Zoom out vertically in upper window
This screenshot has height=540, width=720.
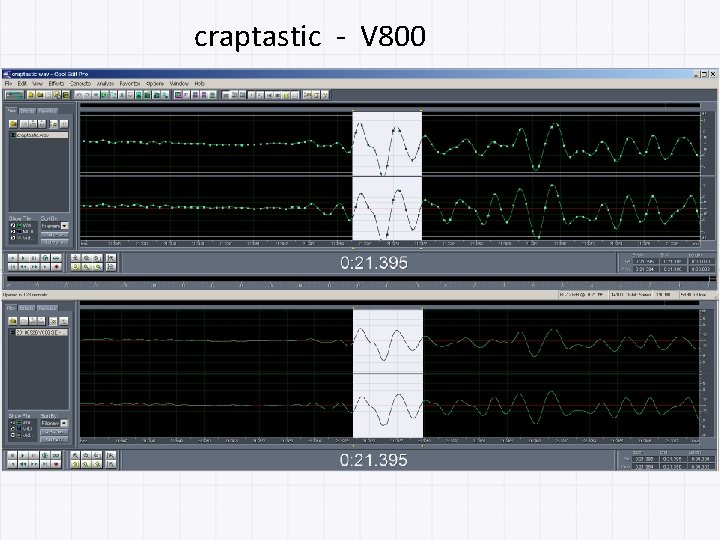[111, 267]
